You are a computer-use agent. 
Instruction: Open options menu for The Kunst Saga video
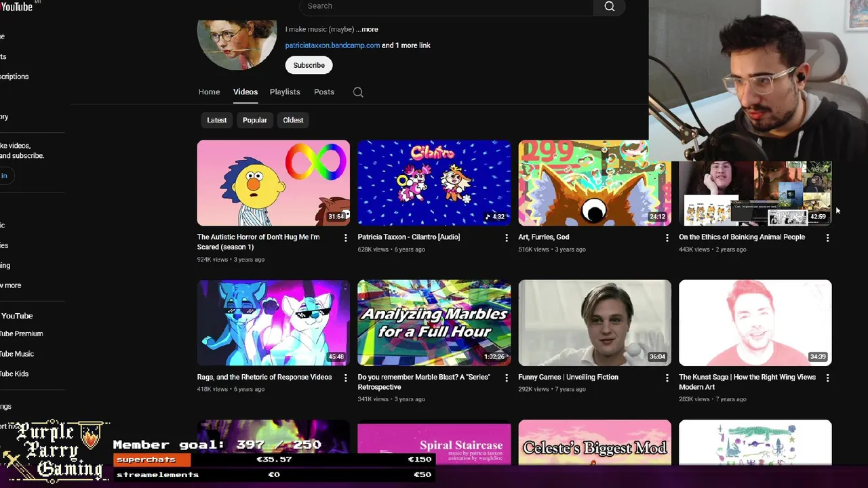(827, 378)
